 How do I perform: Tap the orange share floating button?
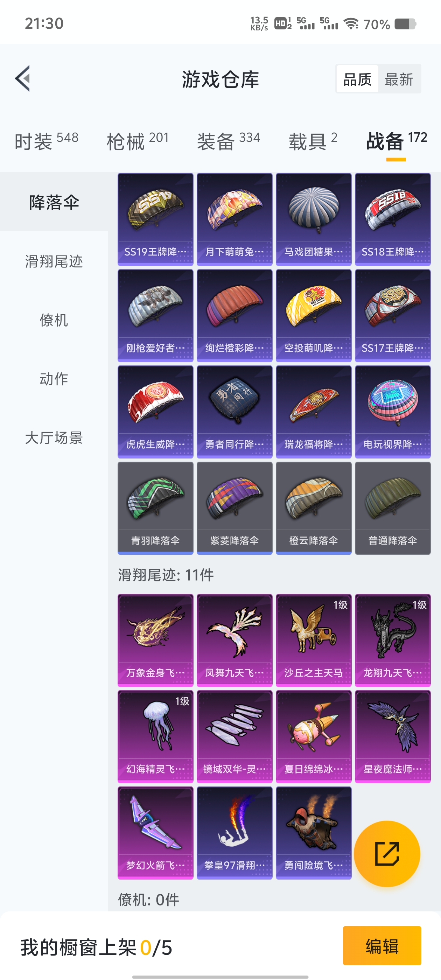coord(387,854)
